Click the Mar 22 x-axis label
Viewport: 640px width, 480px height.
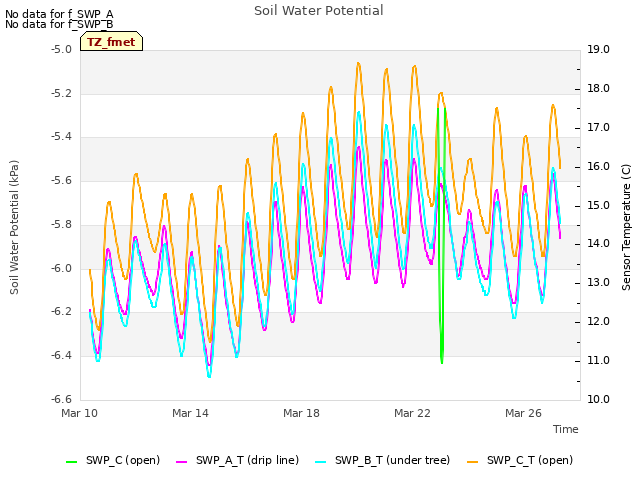[412, 413]
